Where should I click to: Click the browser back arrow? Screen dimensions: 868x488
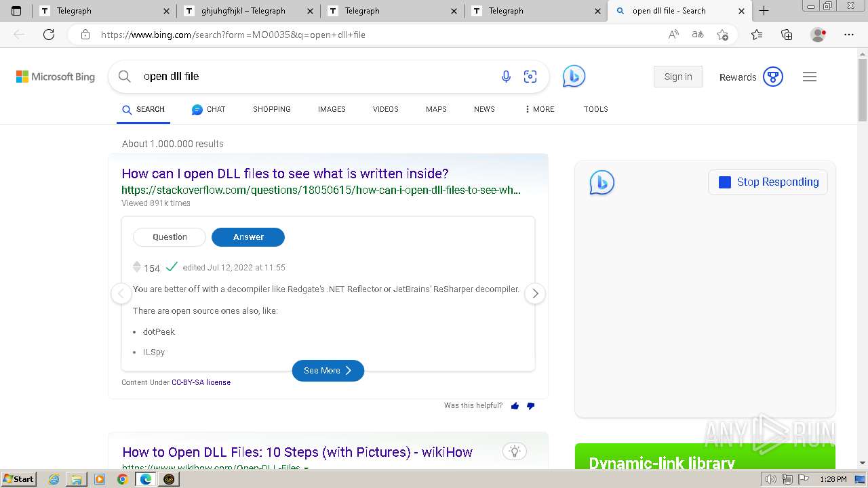coord(19,35)
